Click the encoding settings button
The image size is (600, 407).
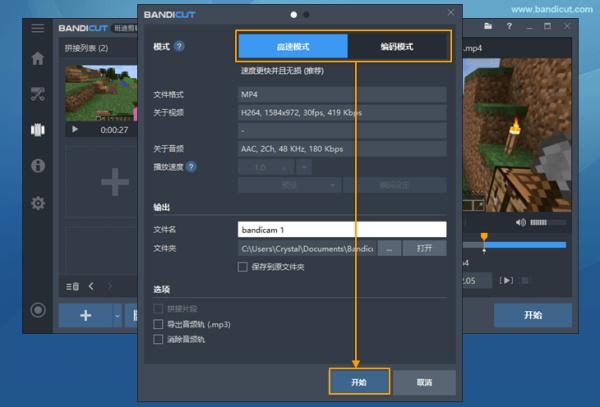[x=395, y=185]
